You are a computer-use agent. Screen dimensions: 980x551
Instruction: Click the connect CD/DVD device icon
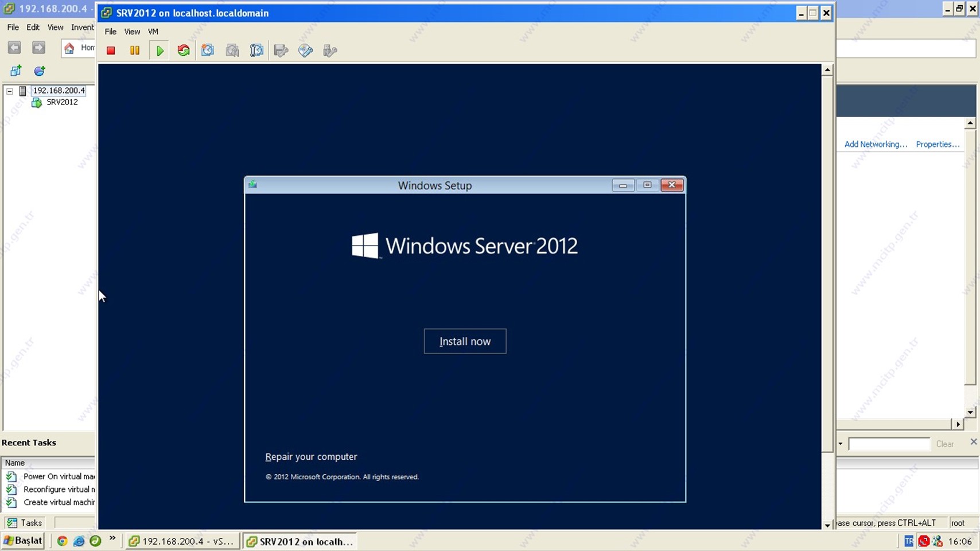[x=305, y=51]
